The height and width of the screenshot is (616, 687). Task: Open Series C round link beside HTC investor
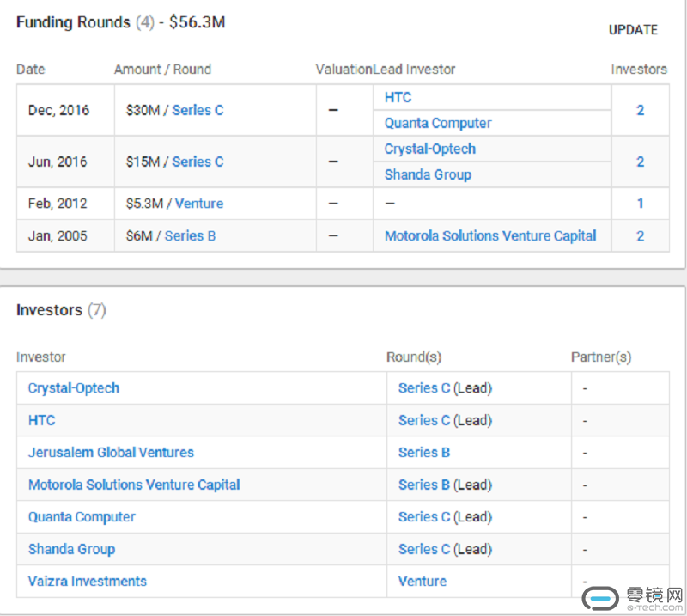(424, 420)
